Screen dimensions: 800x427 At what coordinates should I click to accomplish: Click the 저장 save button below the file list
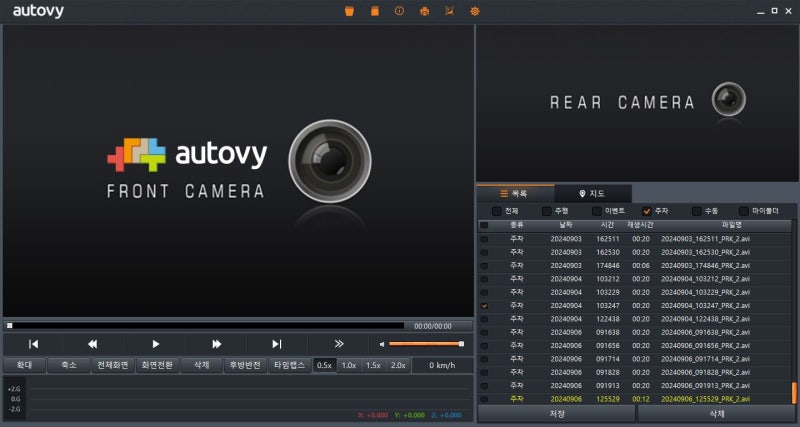click(x=557, y=414)
